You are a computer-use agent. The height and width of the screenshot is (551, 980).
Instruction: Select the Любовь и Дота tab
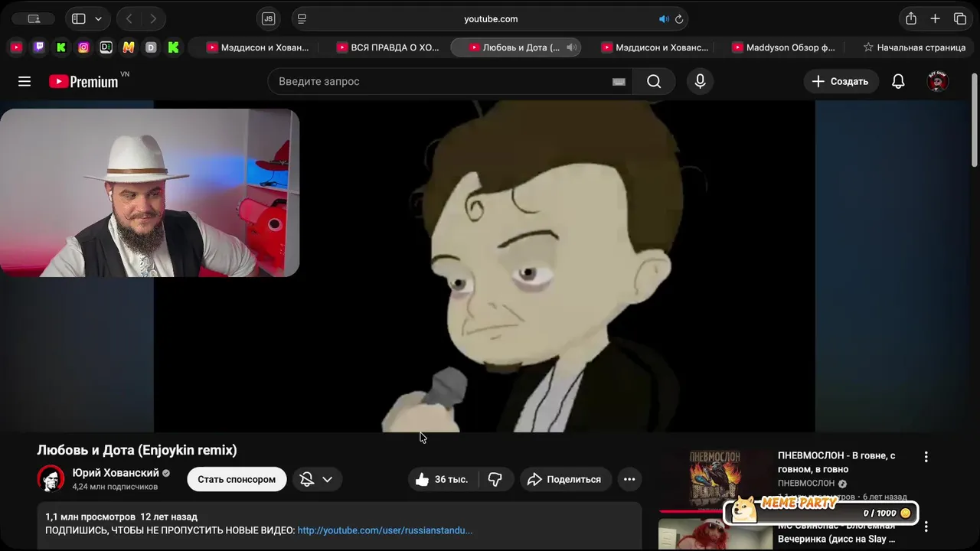[515, 47]
